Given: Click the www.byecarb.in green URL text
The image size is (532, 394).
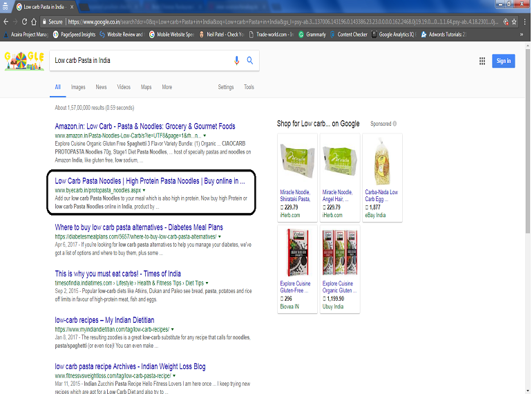Looking at the screenshot, I should pyautogui.click(x=97, y=190).
